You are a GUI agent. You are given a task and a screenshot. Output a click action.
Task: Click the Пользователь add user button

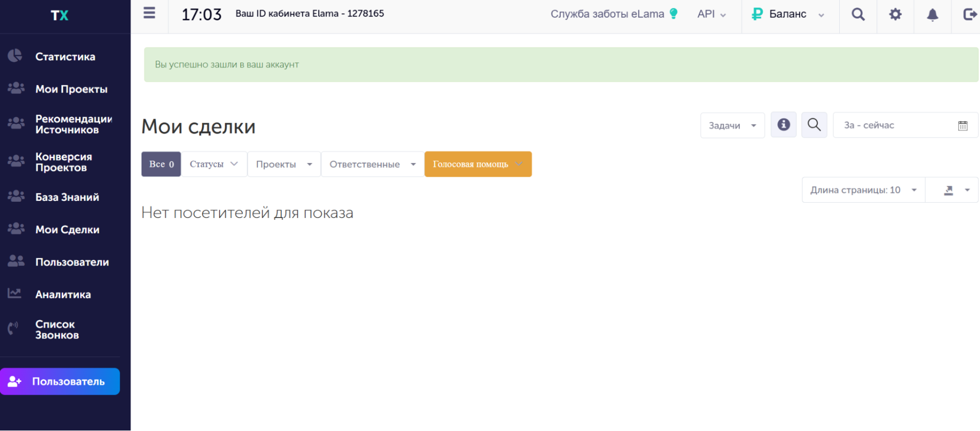[x=60, y=382]
